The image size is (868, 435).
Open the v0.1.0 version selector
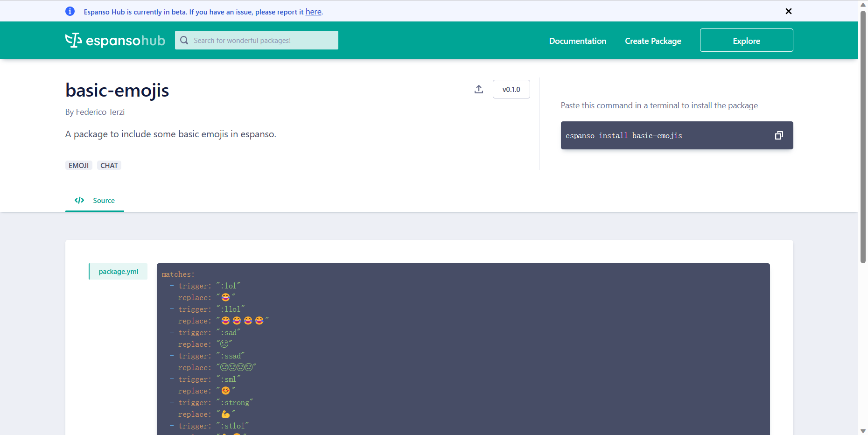511,89
